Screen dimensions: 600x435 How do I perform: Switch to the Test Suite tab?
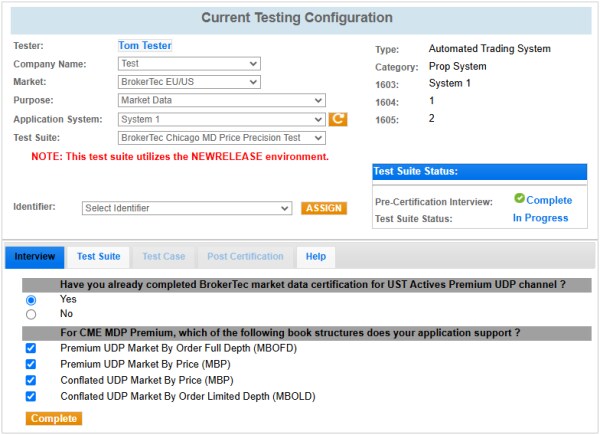click(98, 257)
